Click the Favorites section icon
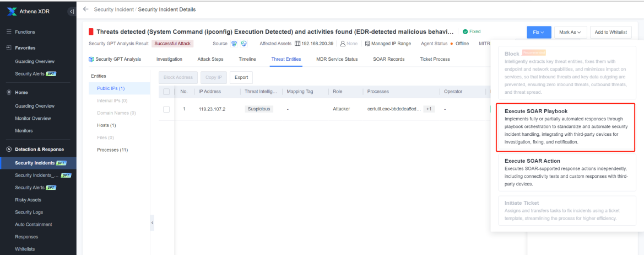The height and width of the screenshot is (255, 644). pos(9,47)
